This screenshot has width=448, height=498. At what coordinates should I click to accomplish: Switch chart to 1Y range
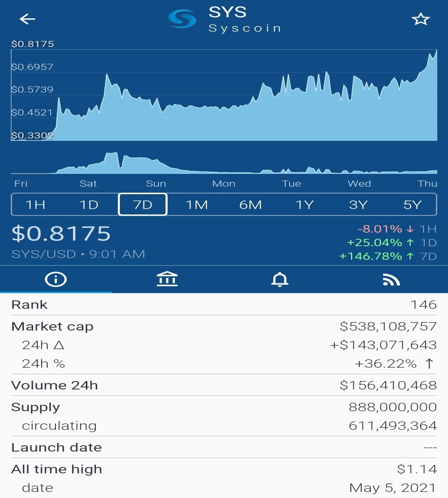tap(304, 205)
